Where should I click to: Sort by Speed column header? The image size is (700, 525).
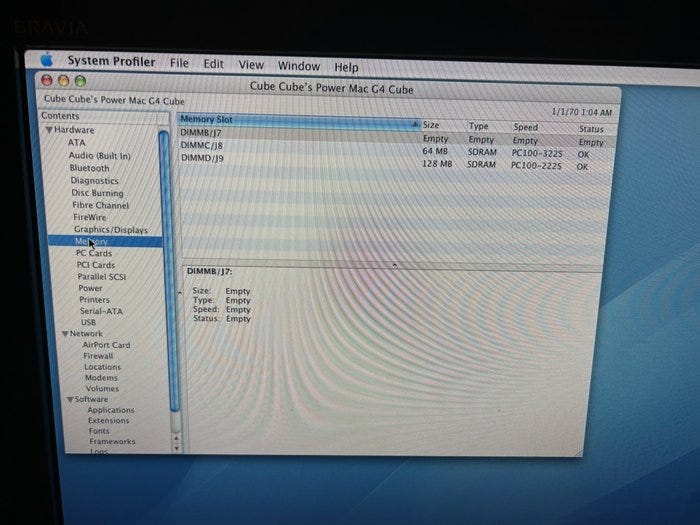pyautogui.click(x=540, y=127)
